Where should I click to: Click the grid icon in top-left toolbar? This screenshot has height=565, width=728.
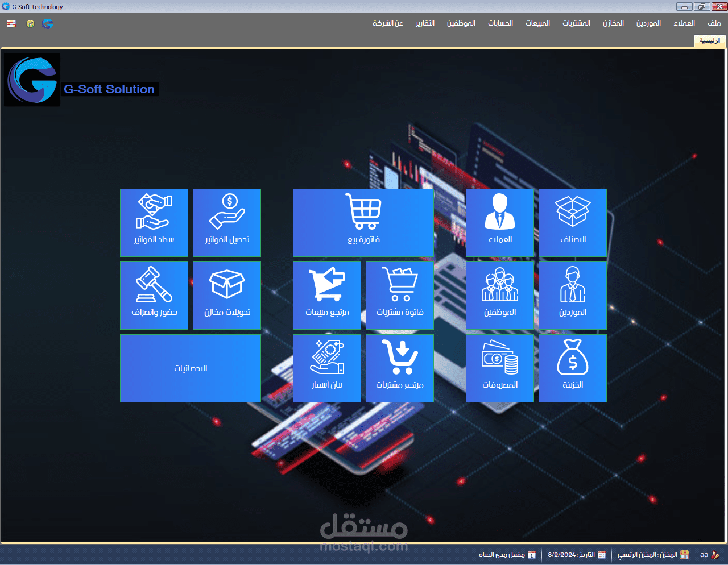[x=11, y=23]
